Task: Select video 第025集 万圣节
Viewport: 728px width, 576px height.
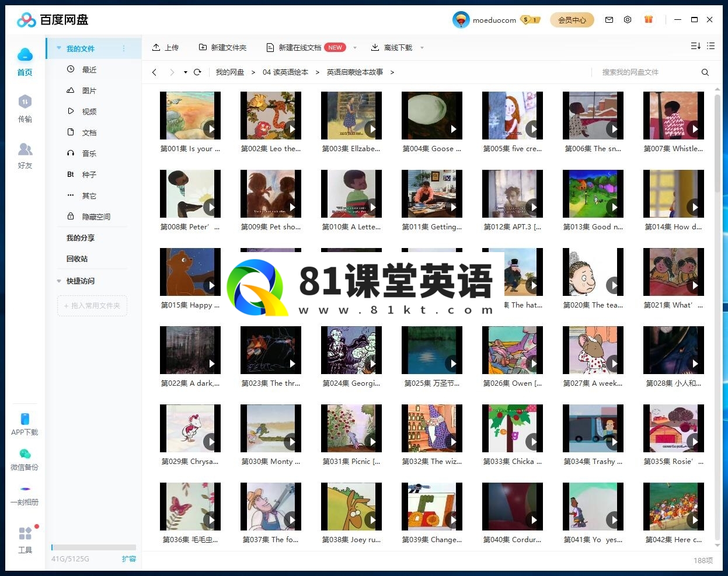Action: coord(432,357)
